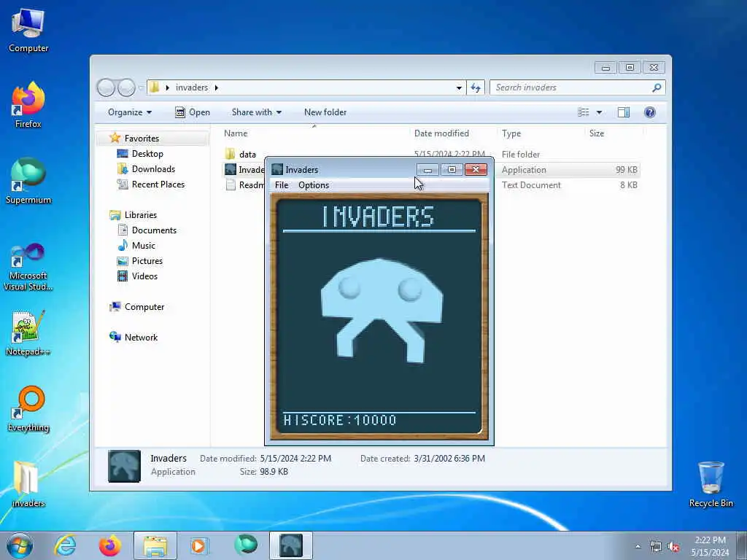
Task: Select Network in navigation pane
Action: coord(141,337)
